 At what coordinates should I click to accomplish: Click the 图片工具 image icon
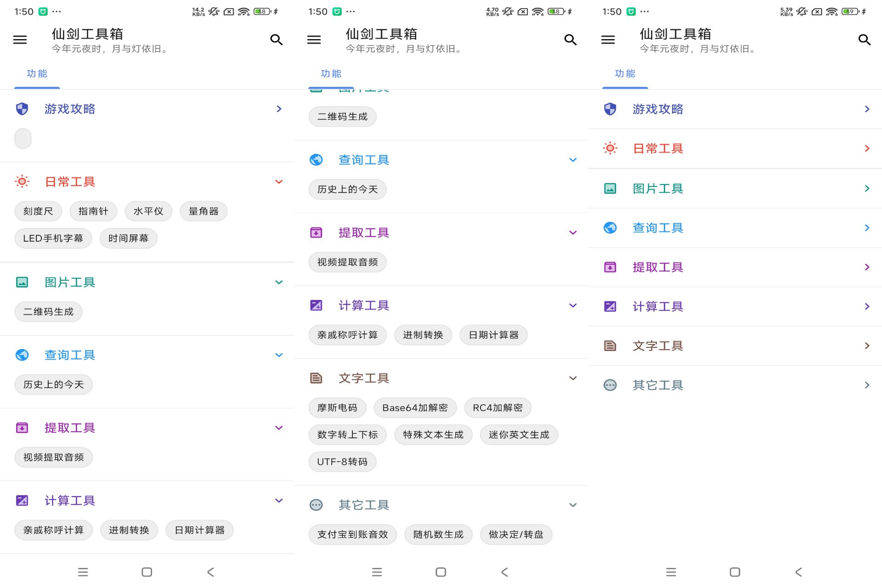pyautogui.click(x=22, y=282)
